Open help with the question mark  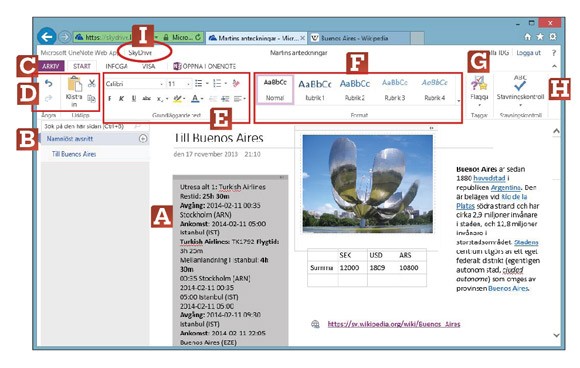click(x=554, y=53)
